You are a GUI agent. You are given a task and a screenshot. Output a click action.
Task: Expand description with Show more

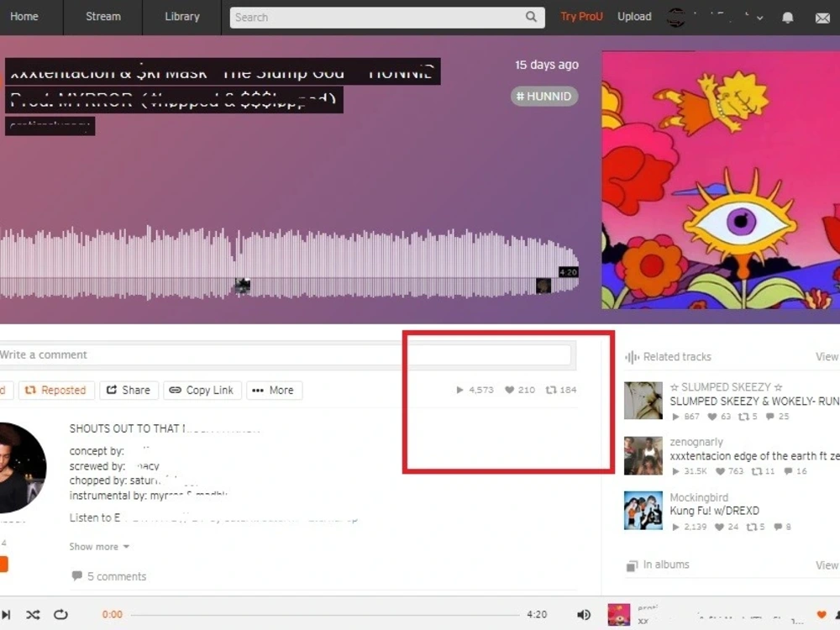99,547
